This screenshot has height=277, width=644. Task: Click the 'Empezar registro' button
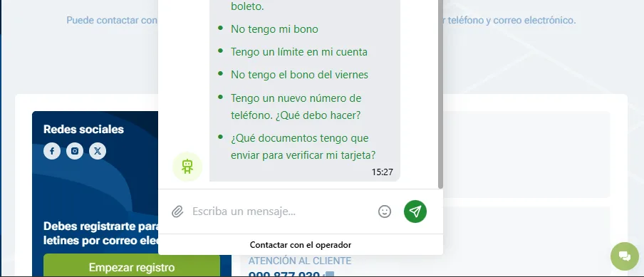[x=132, y=266]
